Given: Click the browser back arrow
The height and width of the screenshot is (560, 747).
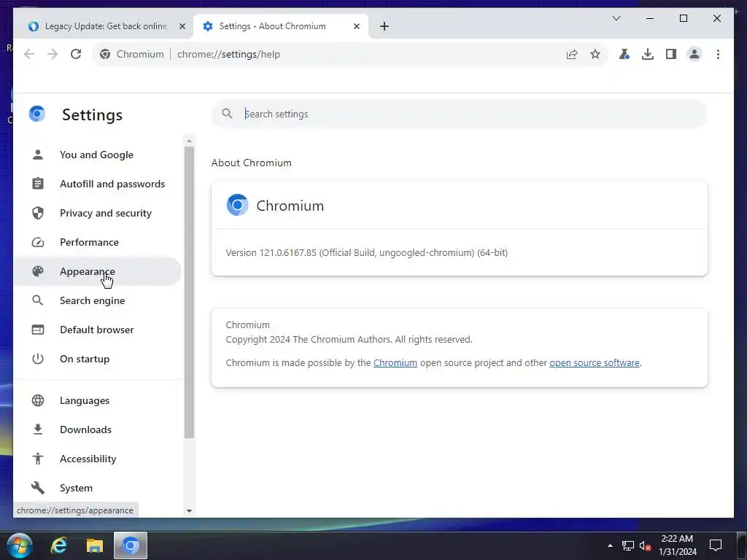Looking at the screenshot, I should tap(29, 54).
